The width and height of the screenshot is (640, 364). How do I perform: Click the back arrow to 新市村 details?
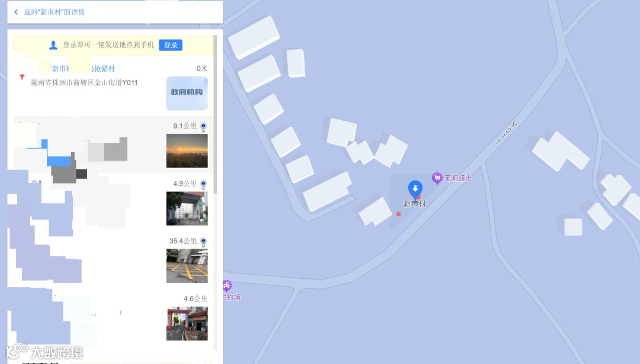pyautogui.click(x=16, y=12)
